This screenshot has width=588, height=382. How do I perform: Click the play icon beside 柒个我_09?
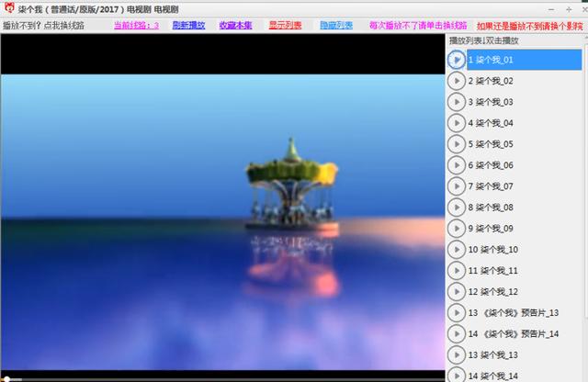click(x=457, y=229)
